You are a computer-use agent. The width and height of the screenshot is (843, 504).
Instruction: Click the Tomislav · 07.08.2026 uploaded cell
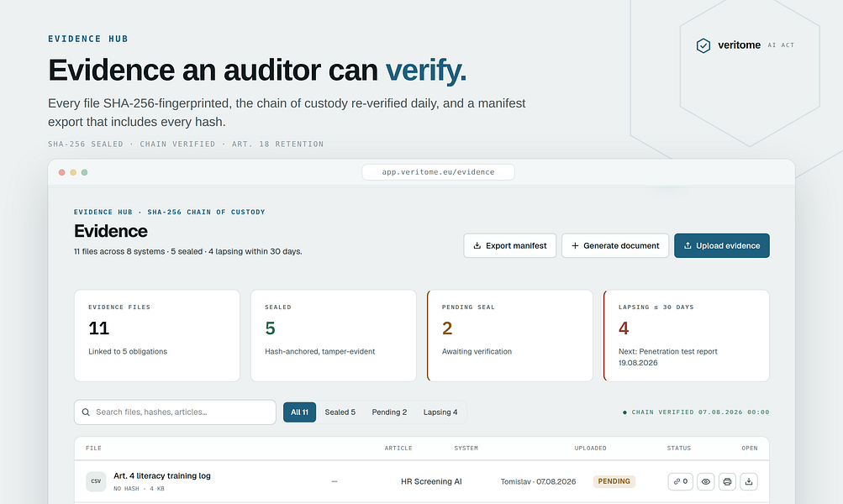coord(538,481)
